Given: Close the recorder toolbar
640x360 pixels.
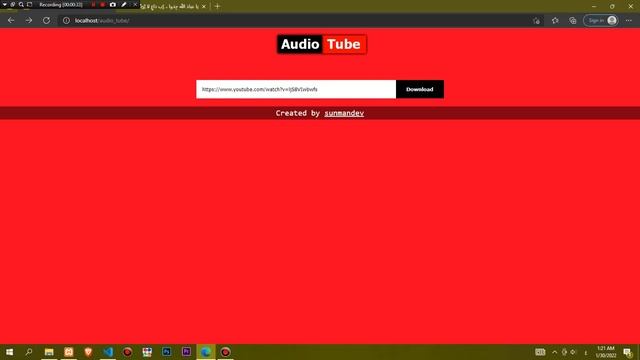Looking at the screenshot, I should [x=135, y=4].
